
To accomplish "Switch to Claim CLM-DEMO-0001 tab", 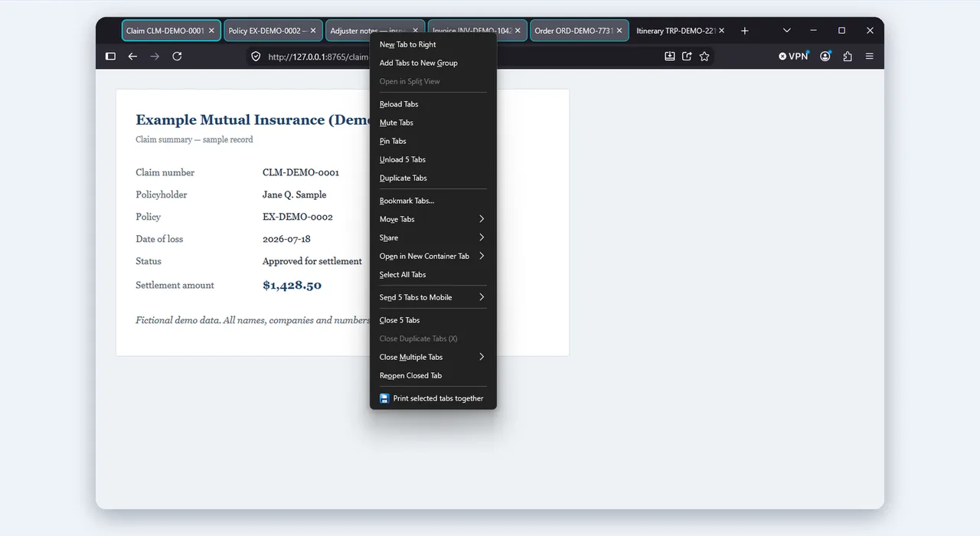I will pos(171,31).
